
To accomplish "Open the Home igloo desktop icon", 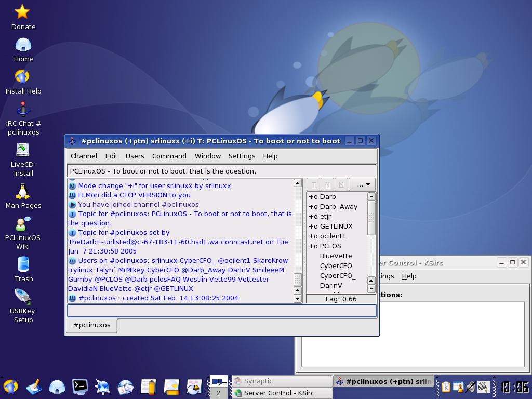I will 23,49.
